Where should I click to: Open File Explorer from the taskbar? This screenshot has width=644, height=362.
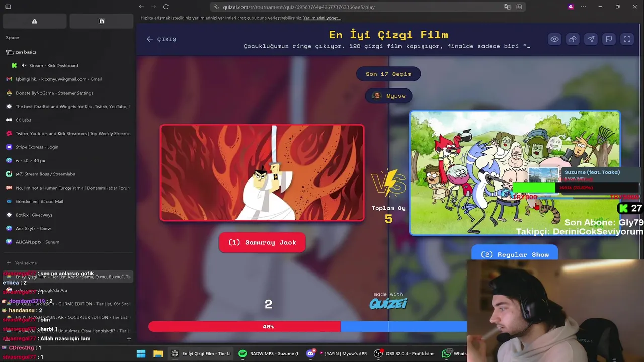[x=158, y=353]
